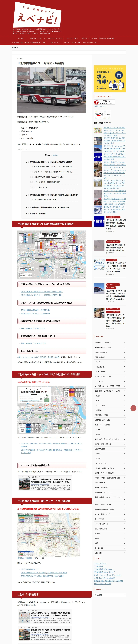138x644 pixels.
Task: Open 江別観光協会（Facebook）link
Action: point(104,569)
